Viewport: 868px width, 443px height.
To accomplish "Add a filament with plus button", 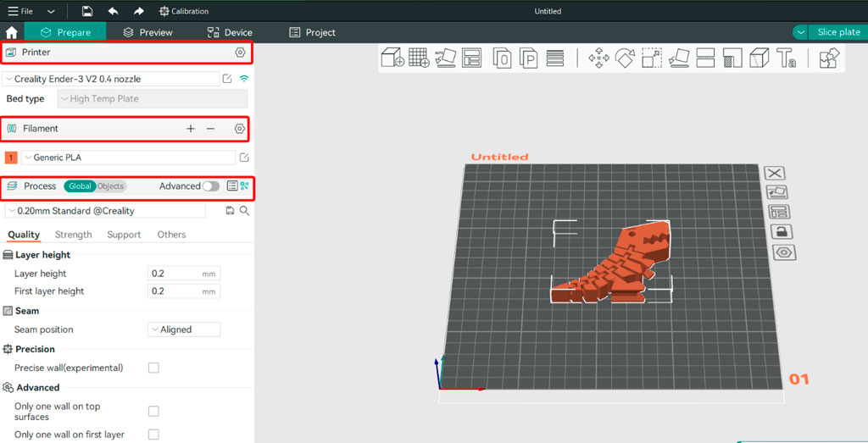I will coord(191,128).
